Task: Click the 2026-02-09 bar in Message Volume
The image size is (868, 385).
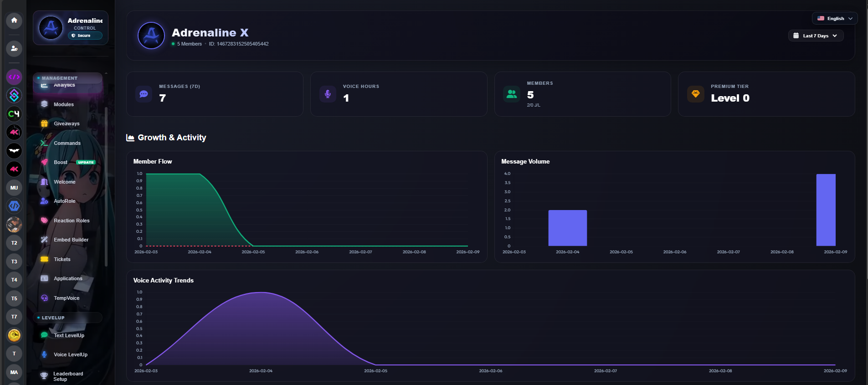Action: pyautogui.click(x=826, y=210)
